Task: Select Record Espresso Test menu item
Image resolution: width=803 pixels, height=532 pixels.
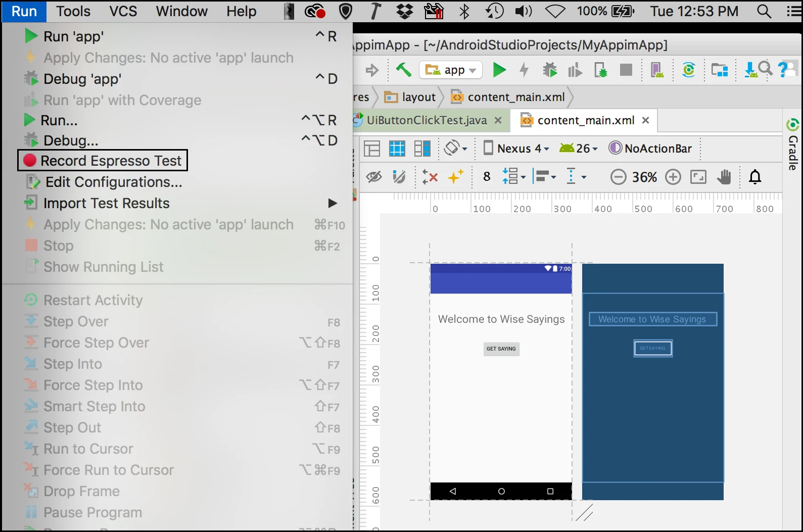Action: pos(103,161)
